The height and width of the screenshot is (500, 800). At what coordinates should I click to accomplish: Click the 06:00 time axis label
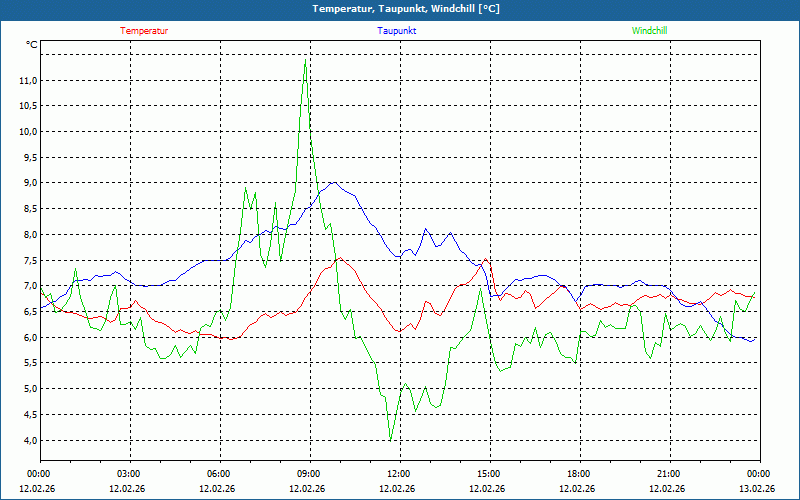point(217,474)
